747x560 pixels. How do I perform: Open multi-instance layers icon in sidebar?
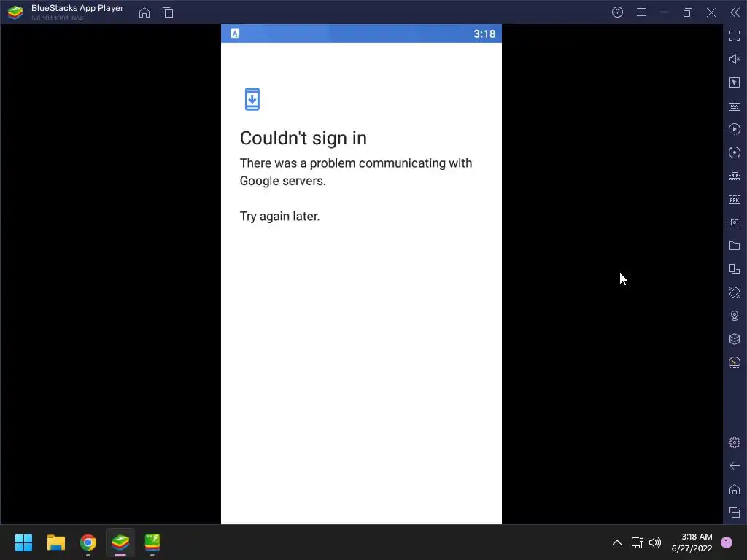(735, 339)
